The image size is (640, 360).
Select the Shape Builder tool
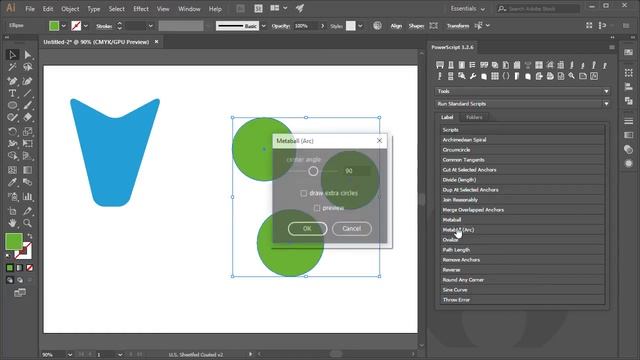(x=12, y=156)
